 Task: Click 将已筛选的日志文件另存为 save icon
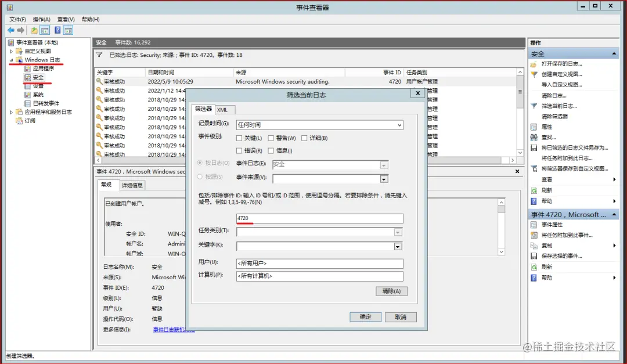[534, 147]
